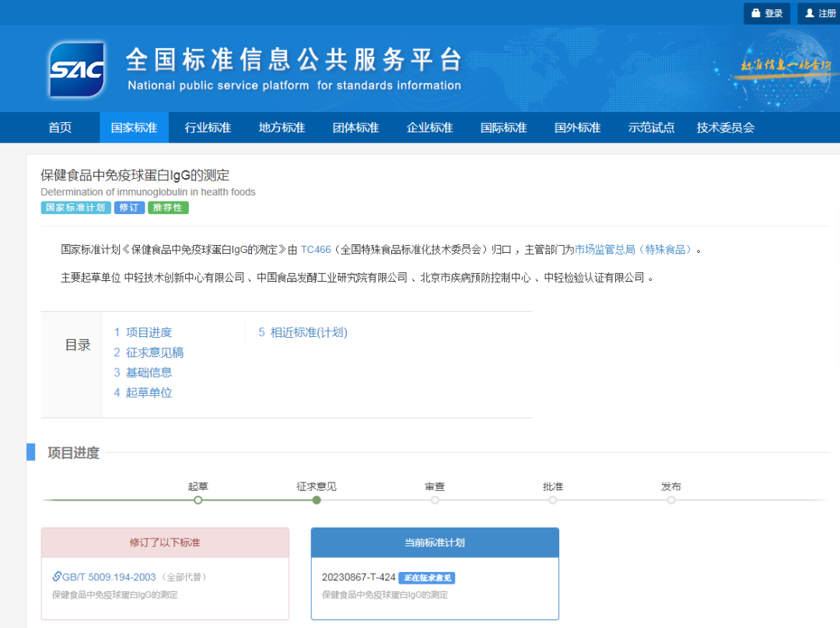Click the 批准 progress marker
840x628 pixels.
553,500
